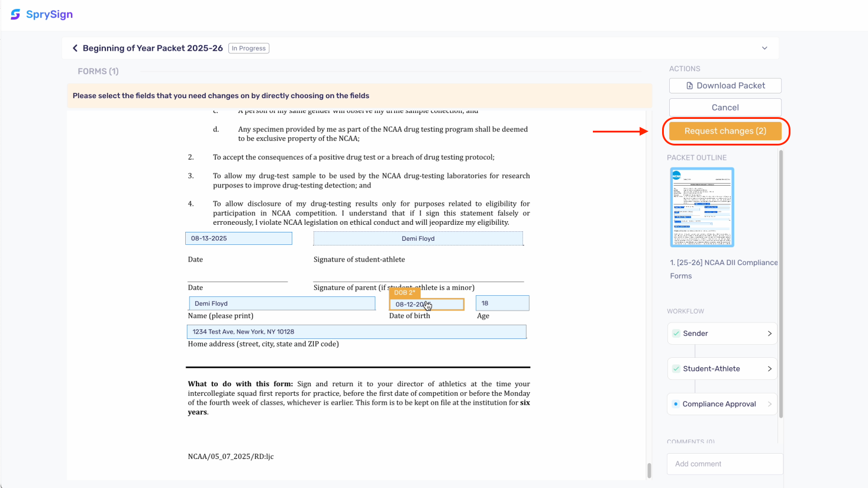Click the PACKET OUTLINE heading
Screen dimensions: 868x488
[696, 158]
